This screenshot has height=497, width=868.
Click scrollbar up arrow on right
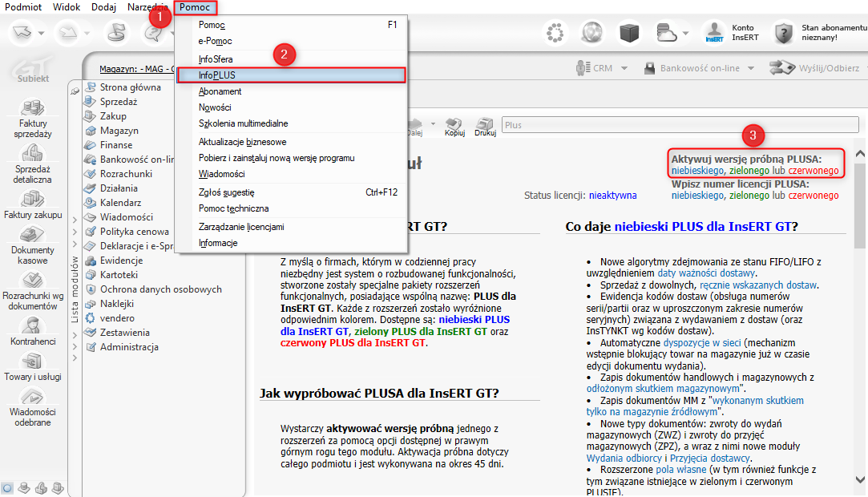(x=860, y=154)
